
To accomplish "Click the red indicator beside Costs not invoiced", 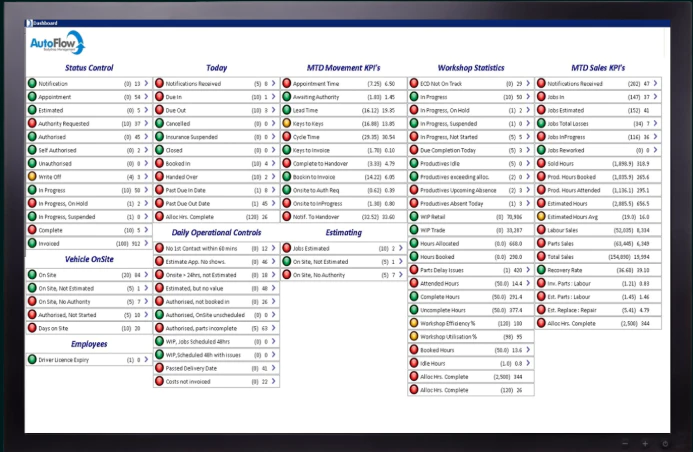I will pyautogui.click(x=159, y=381).
